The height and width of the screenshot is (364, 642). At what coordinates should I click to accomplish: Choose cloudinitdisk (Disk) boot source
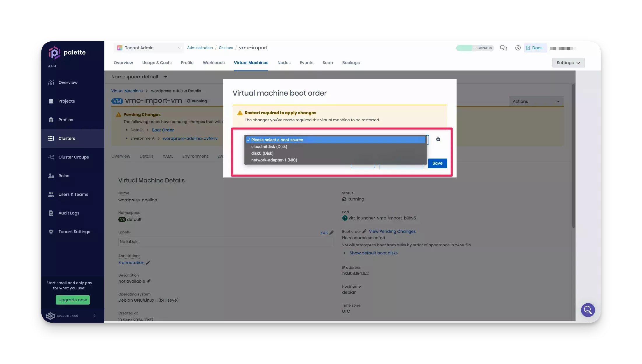pos(269,147)
